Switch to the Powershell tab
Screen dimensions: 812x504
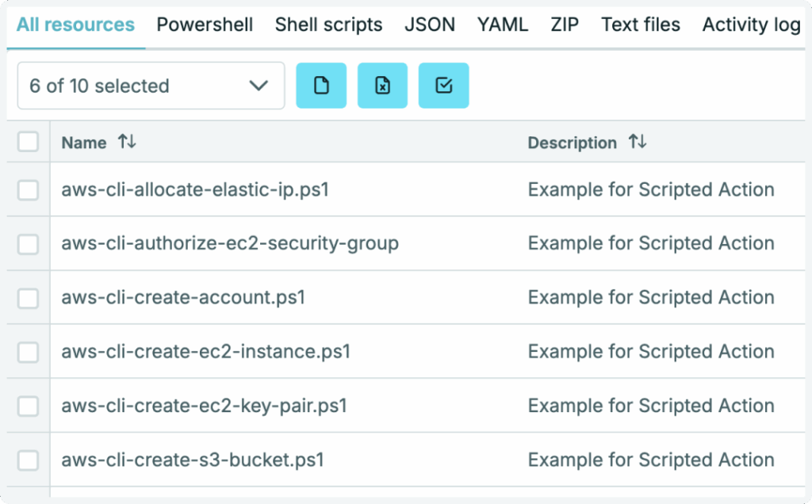(x=205, y=25)
